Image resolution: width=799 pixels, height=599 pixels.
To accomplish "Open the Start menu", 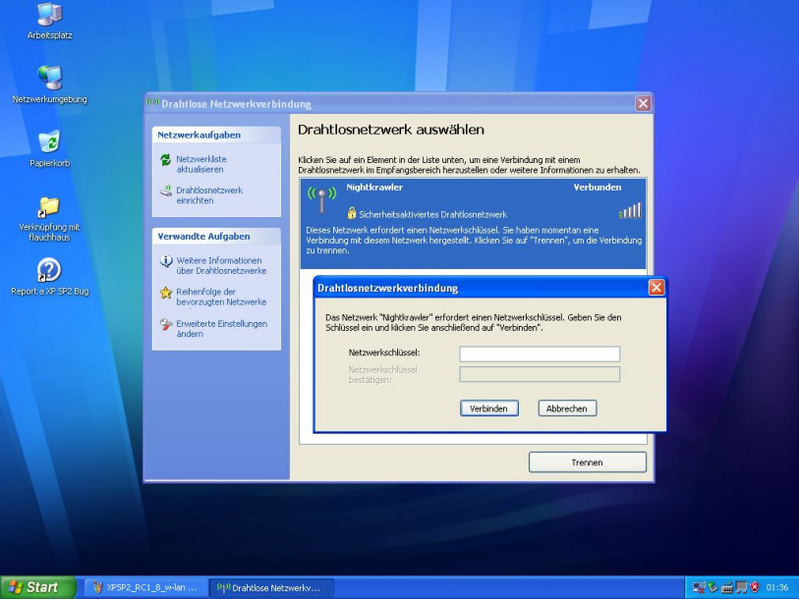I will click(x=38, y=587).
